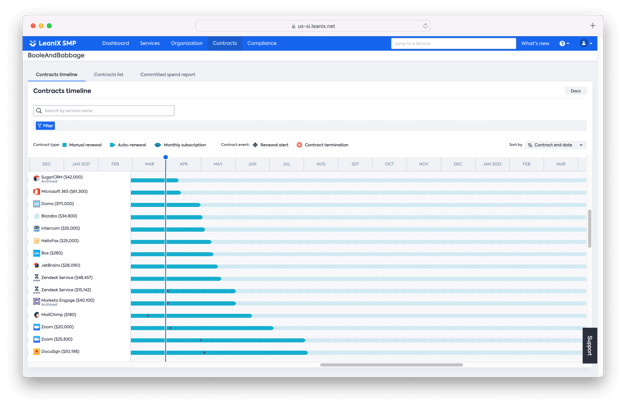Switch to the Contracts timeline tab
Screen dimensions: 626x407
57,75
